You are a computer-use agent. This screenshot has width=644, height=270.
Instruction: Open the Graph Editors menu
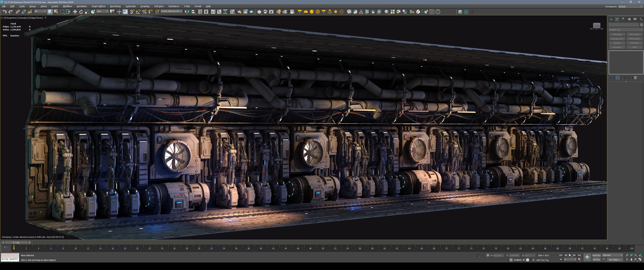coord(98,6)
